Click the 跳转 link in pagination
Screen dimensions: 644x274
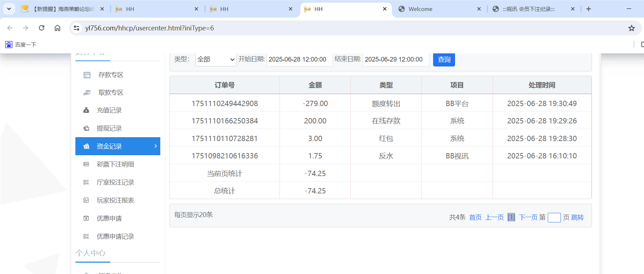pos(577,217)
